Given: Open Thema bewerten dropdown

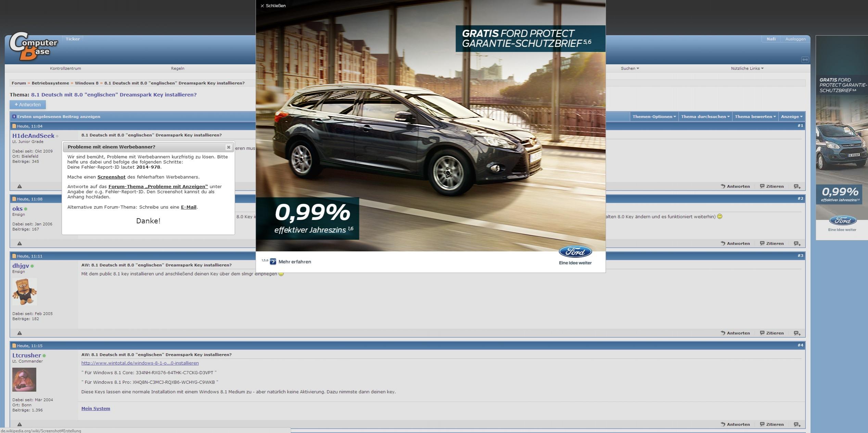Looking at the screenshot, I should coord(755,117).
